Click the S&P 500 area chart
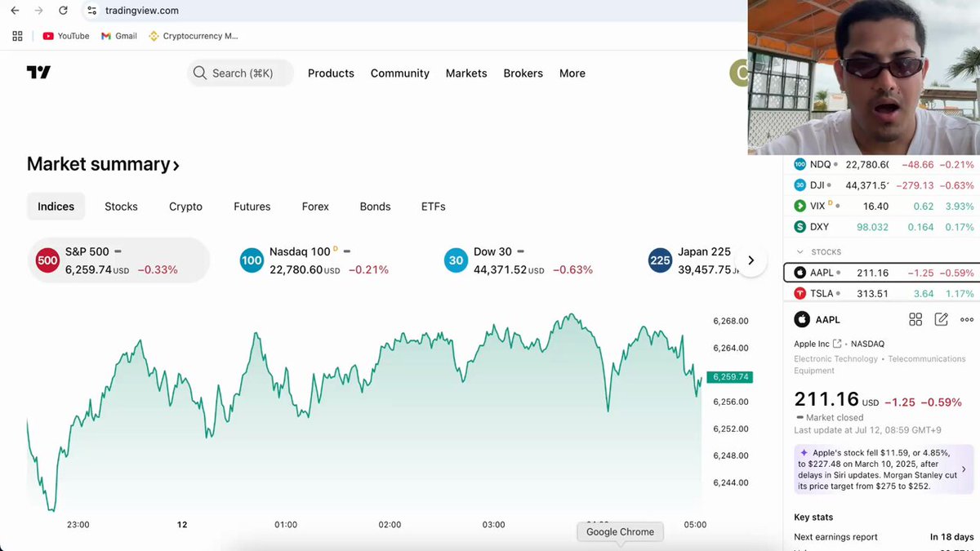The image size is (980, 551). click(x=364, y=412)
